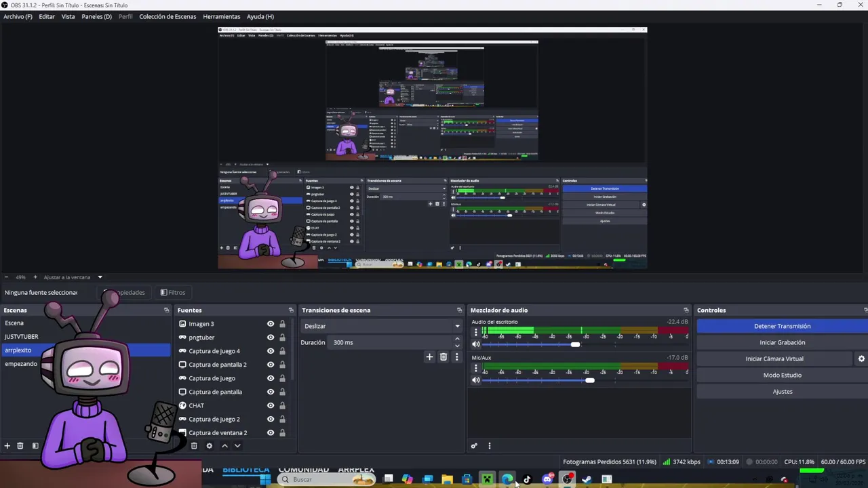The height and width of the screenshot is (488, 868).
Task: Open the Ayuda (H) menu
Action: pyautogui.click(x=260, y=16)
